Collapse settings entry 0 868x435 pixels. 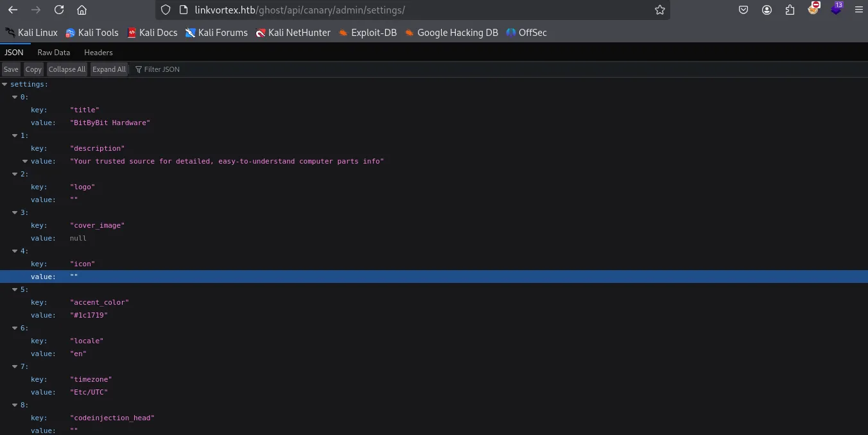(x=15, y=97)
